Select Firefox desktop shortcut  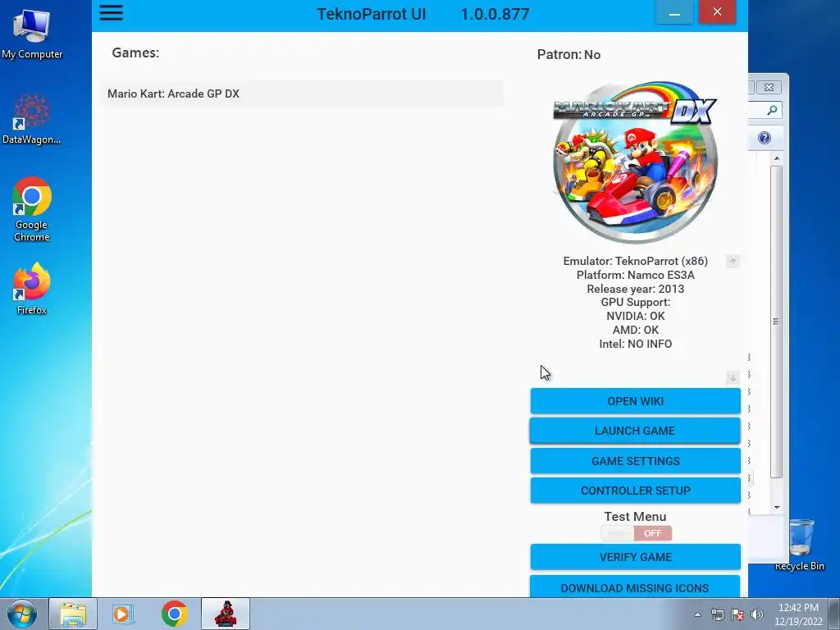[x=32, y=289]
